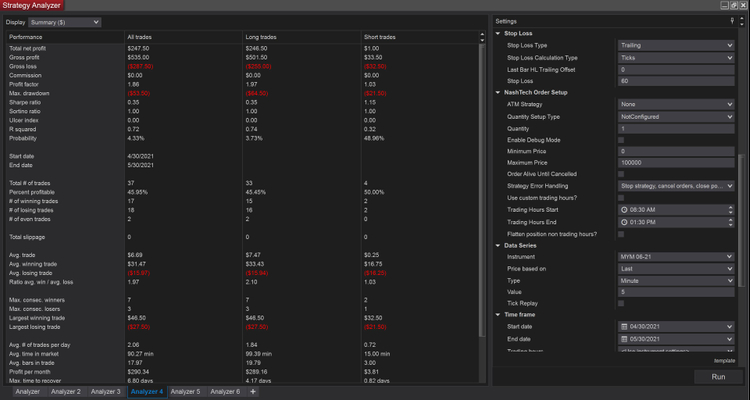The image size is (750, 400).
Task: Add a new analyzer tab with plus icon
Action: 252,392
